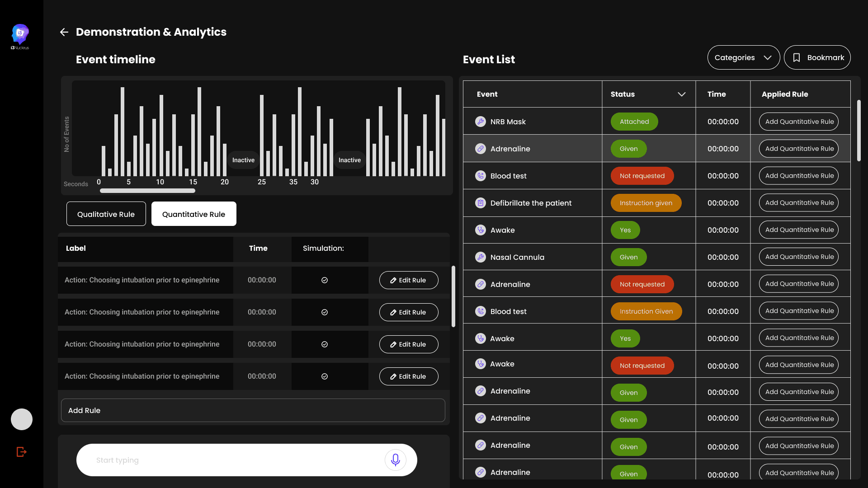Add Quantitative Rule for Awake Not requested
This screenshot has width=868, height=488.
click(799, 365)
